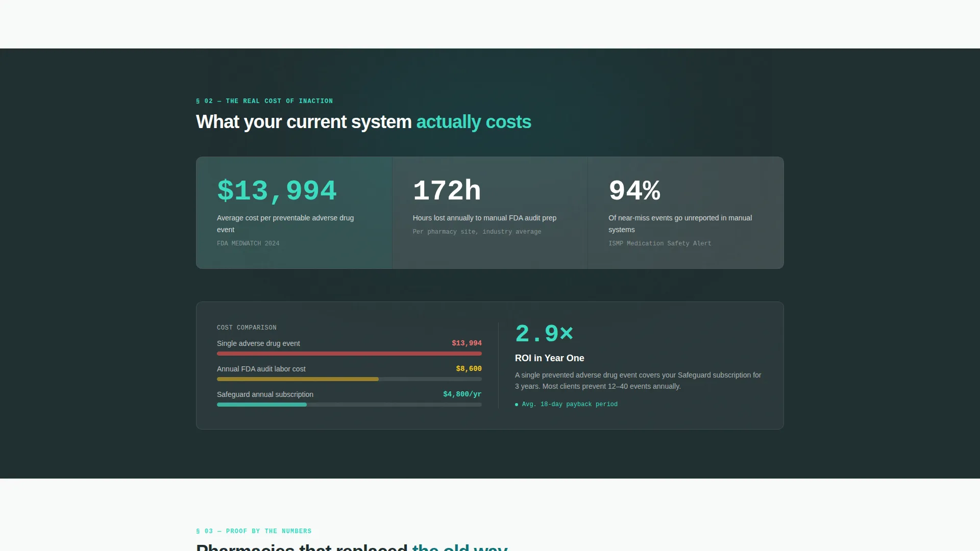This screenshot has width=980, height=551.
Task: Click the green Safeguard subscription bar
Action: click(262, 405)
